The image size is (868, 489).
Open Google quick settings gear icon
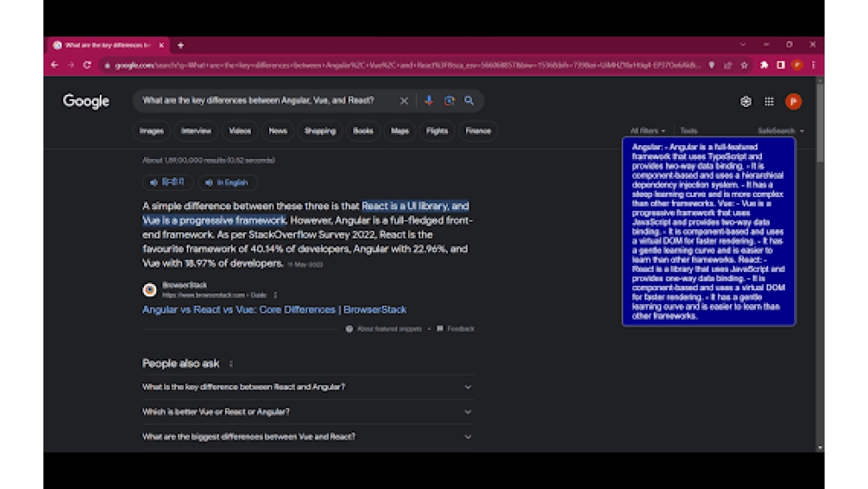(x=746, y=102)
